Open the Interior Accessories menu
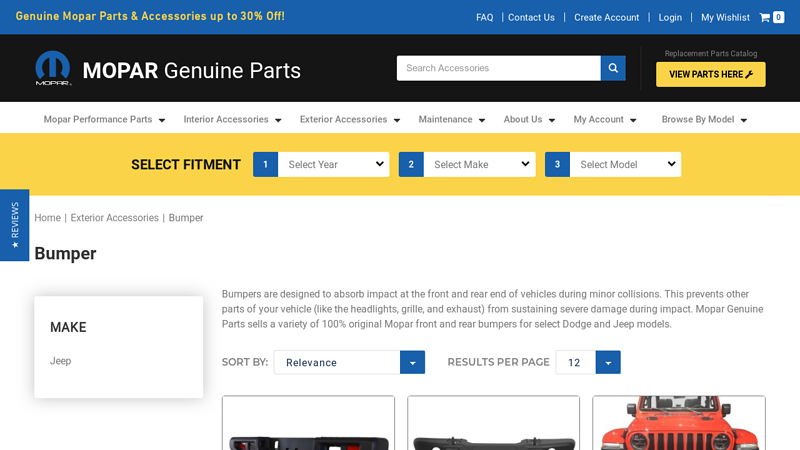 click(x=232, y=119)
